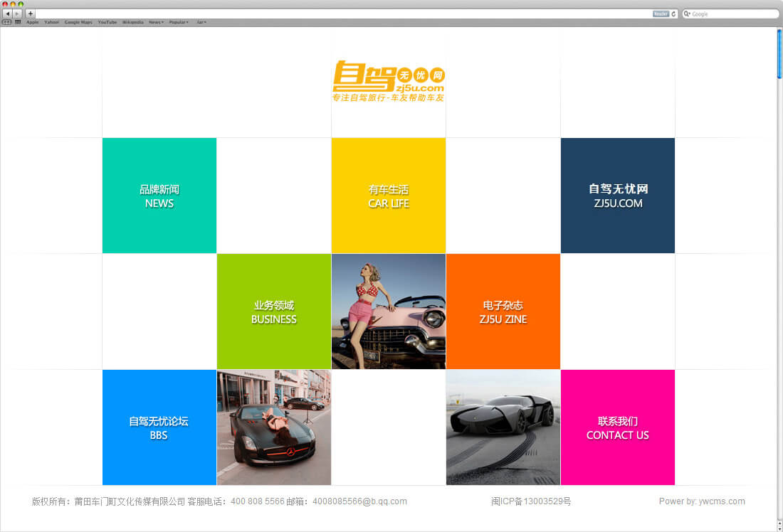Screen dimensions: 783x532
Task: Click the zj5u.com orange site logo
Action: [388, 81]
